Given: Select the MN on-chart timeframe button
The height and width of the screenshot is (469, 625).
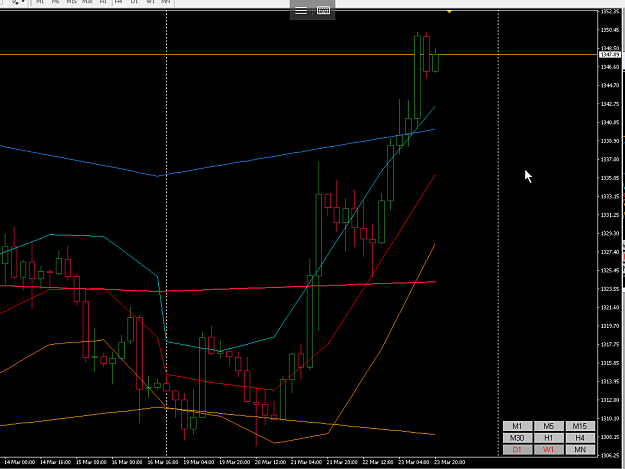Looking at the screenshot, I should [x=580, y=449].
